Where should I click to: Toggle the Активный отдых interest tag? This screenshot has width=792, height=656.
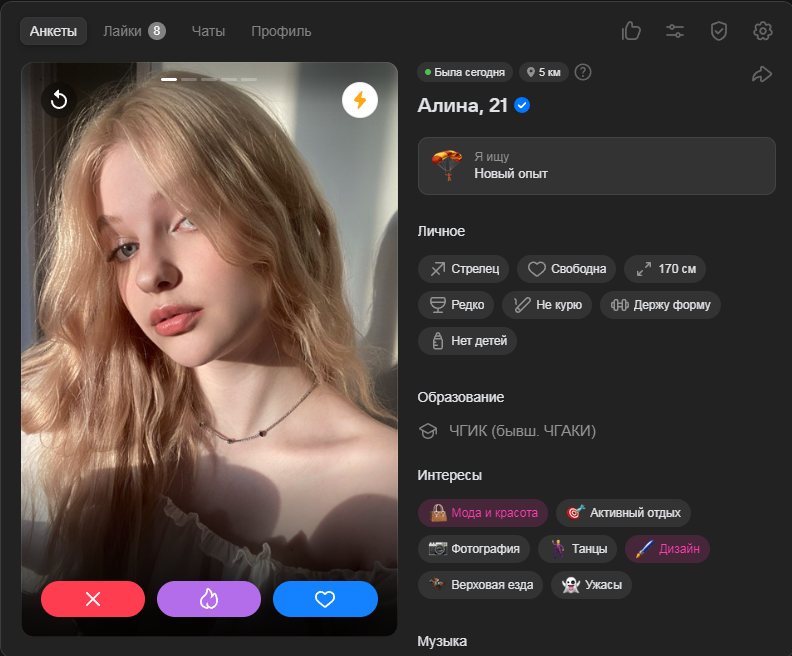(x=623, y=513)
